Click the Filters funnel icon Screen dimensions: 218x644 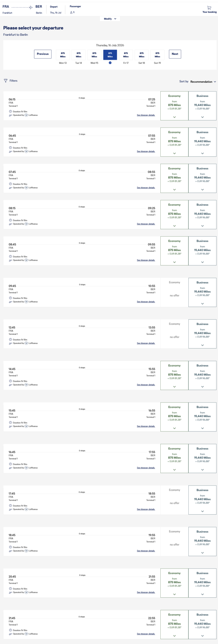(5, 81)
